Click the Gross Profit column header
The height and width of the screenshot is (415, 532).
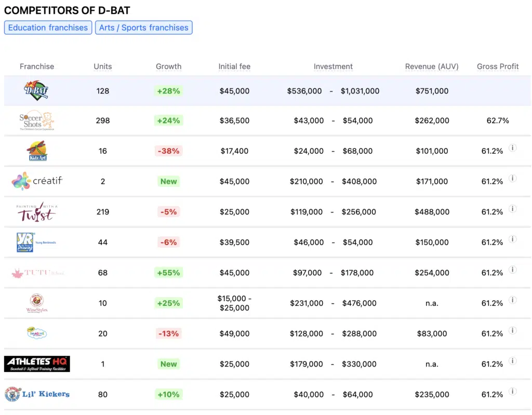pyautogui.click(x=498, y=66)
